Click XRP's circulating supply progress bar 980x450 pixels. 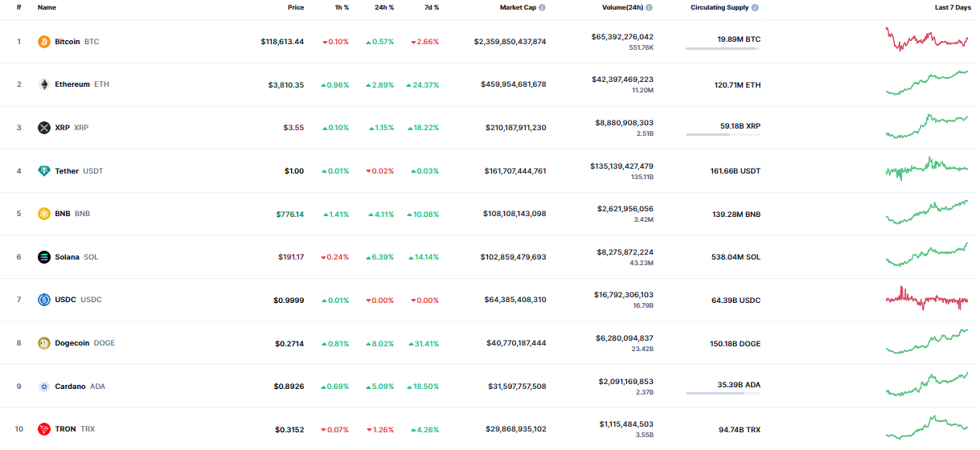(723, 135)
